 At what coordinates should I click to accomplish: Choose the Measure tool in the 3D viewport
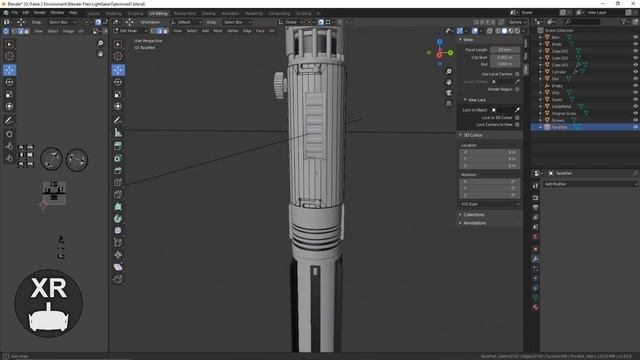click(118, 132)
